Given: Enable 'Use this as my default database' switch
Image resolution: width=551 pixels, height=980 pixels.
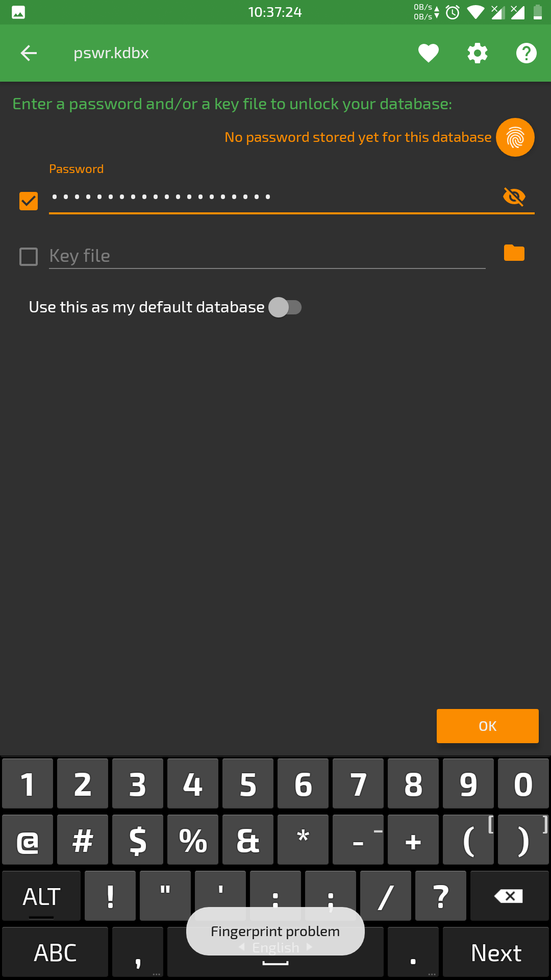Looking at the screenshot, I should [286, 307].
